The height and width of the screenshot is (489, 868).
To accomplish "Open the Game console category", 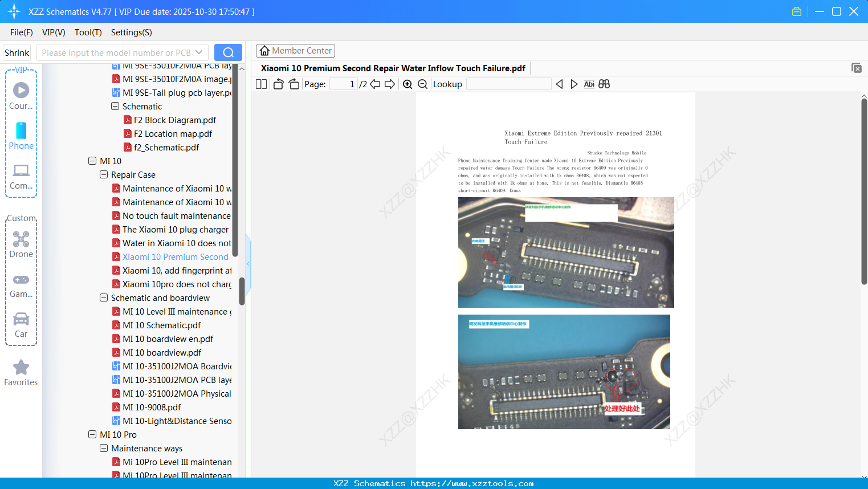I will [21, 286].
